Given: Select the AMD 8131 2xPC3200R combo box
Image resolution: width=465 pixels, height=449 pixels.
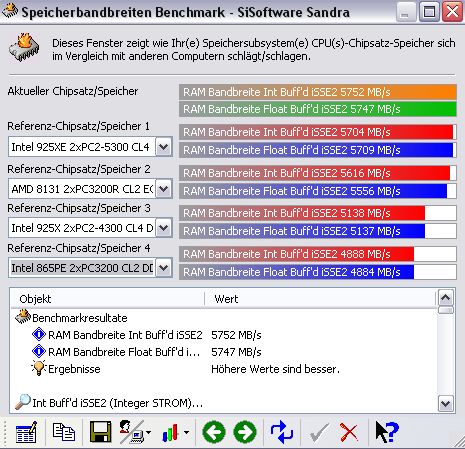Looking at the screenshot, I should click(90, 189).
